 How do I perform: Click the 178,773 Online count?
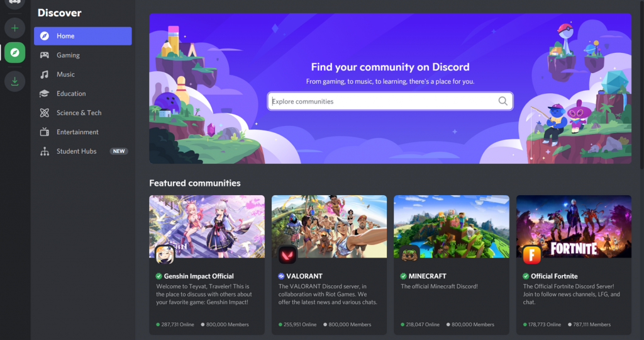click(x=545, y=324)
